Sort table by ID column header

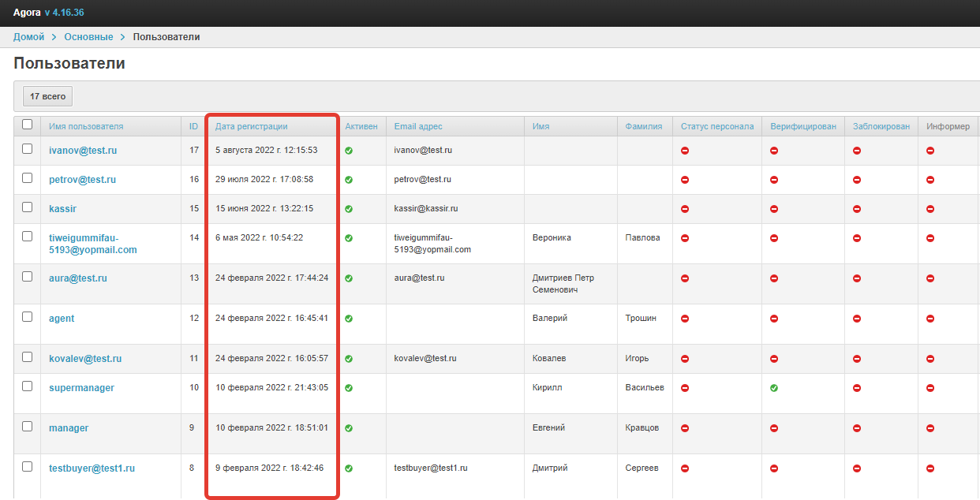(193, 126)
